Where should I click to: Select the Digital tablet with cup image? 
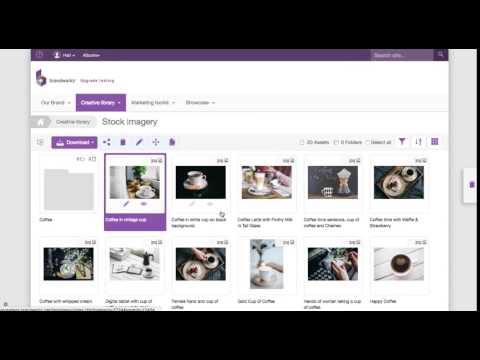[135, 264]
